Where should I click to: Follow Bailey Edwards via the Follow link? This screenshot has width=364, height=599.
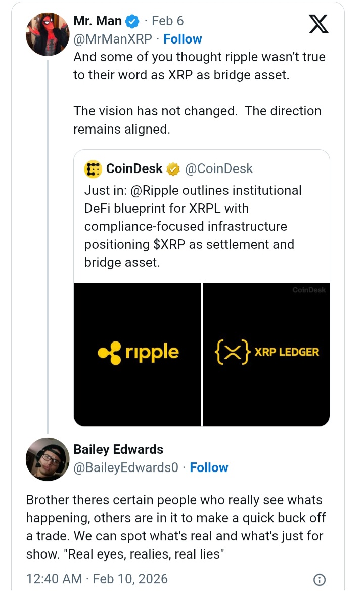(209, 467)
